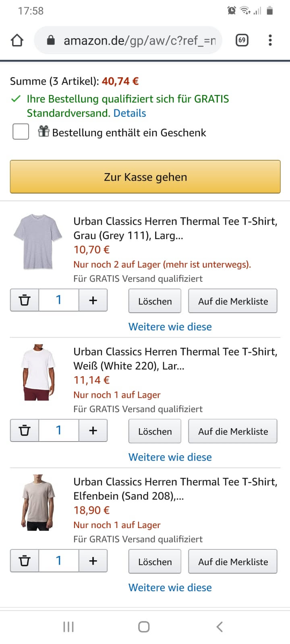Increase quantity of the sand T-shirt
Screen dimensions: 290x644
[93, 561]
